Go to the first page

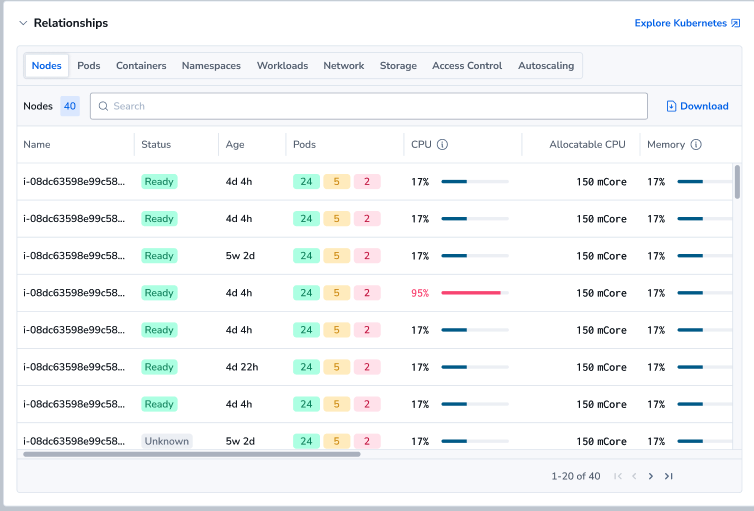click(x=618, y=476)
